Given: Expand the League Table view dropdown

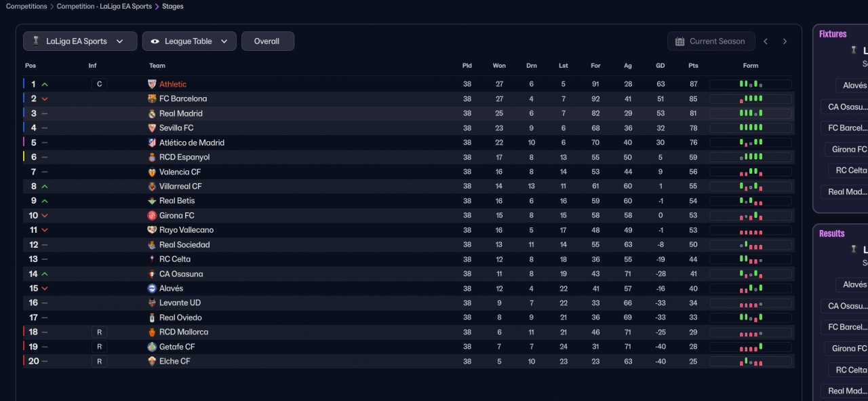Looking at the screenshot, I should [189, 41].
